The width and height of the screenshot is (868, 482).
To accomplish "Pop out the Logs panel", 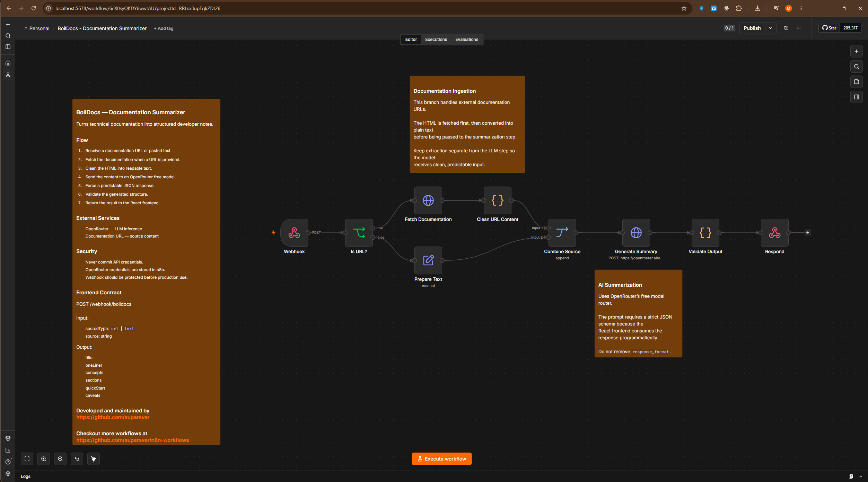I will click(851, 476).
